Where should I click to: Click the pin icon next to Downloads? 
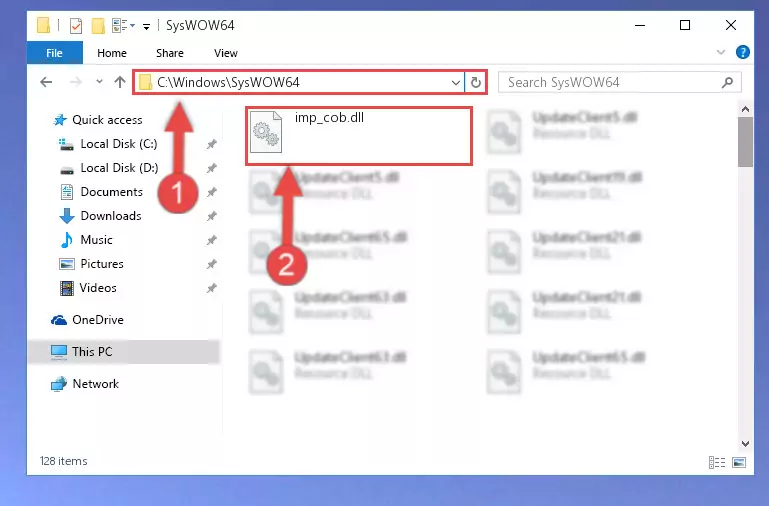click(x=211, y=216)
